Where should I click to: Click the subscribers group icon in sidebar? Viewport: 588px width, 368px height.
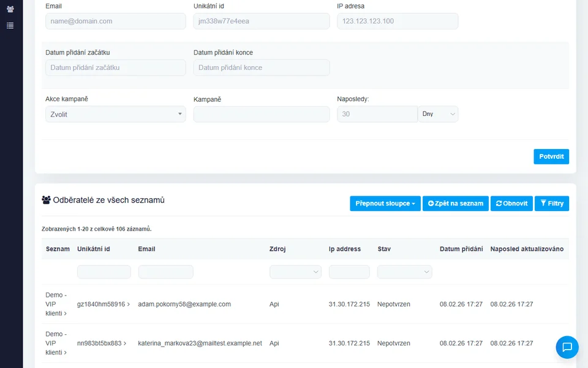10,9
